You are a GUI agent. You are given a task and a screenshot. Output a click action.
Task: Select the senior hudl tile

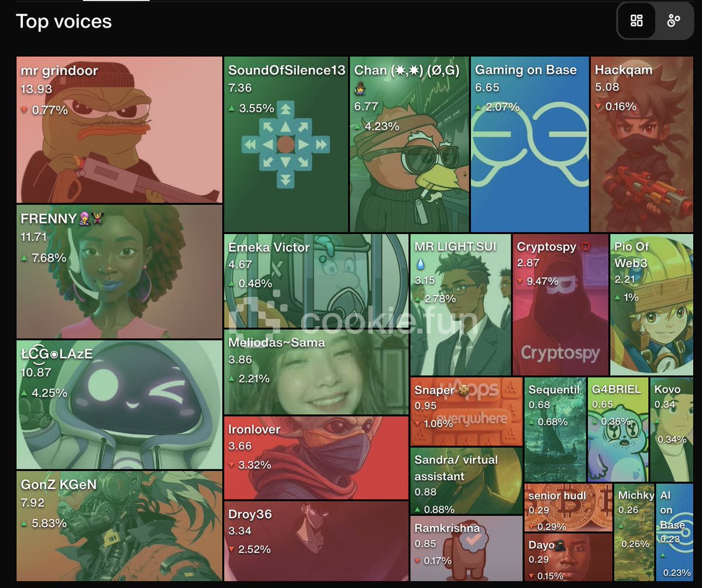[x=568, y=507]
